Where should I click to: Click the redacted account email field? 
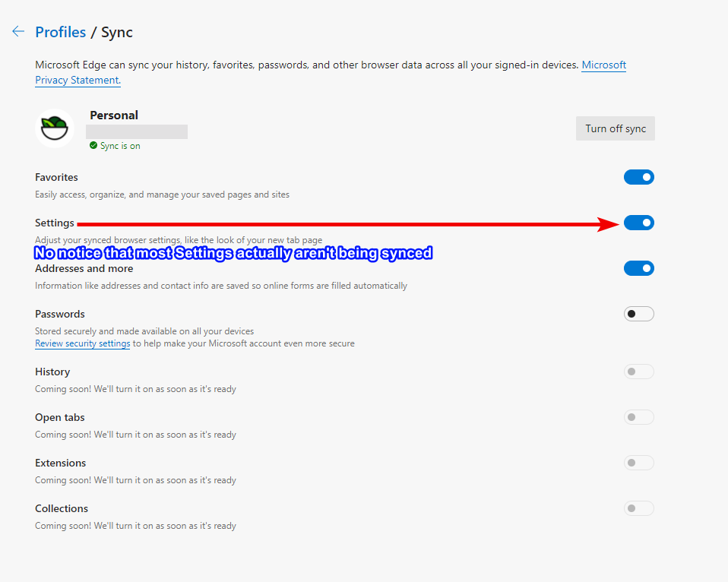click(137, 131)
